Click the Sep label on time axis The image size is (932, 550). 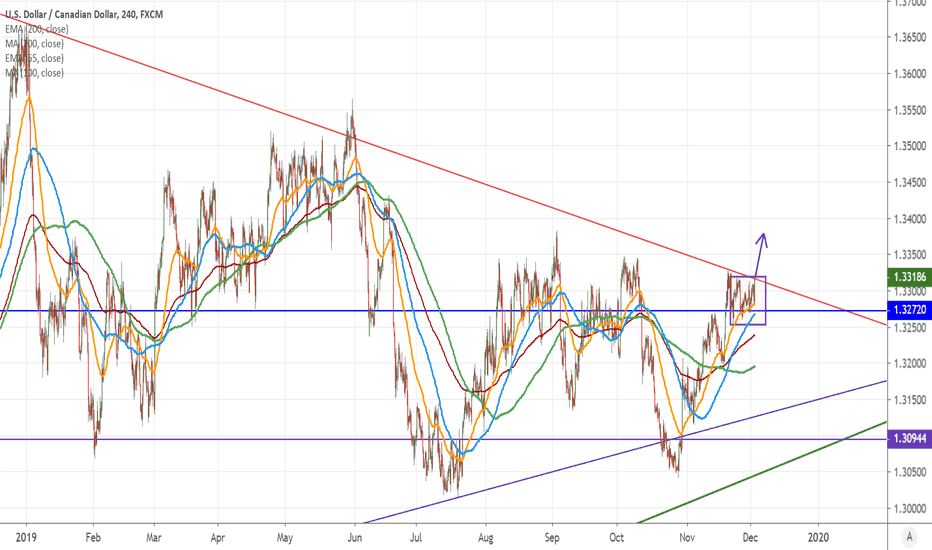[x=552, y=537]
